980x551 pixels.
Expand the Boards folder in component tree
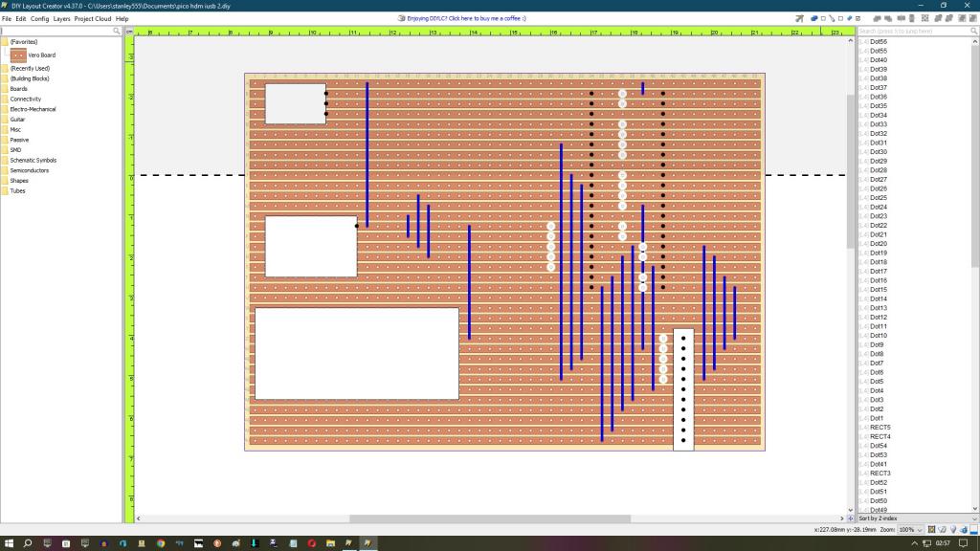[18, 89]
